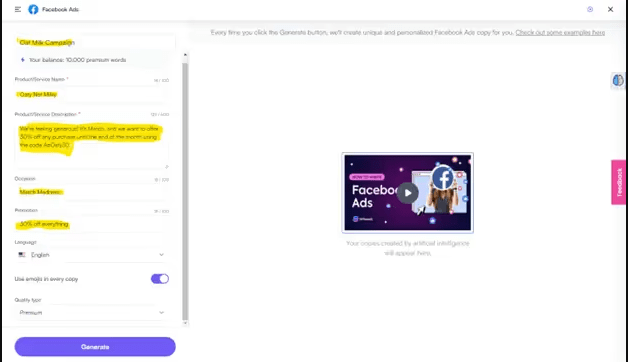
Task: Open the hamburger menu icon
Action: click(x=18, y=9)
